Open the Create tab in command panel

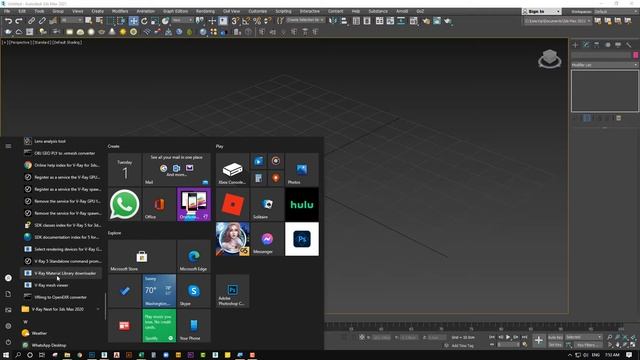pyautogui.click(x=575, y=45)
